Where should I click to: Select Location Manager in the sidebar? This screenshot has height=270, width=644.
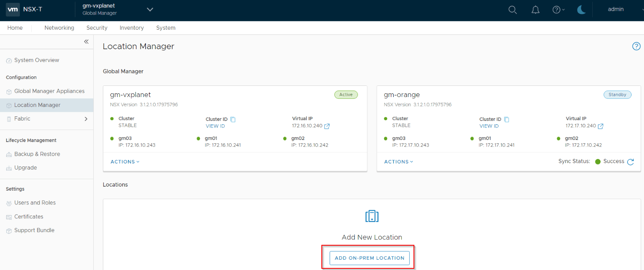coord(47,105)
